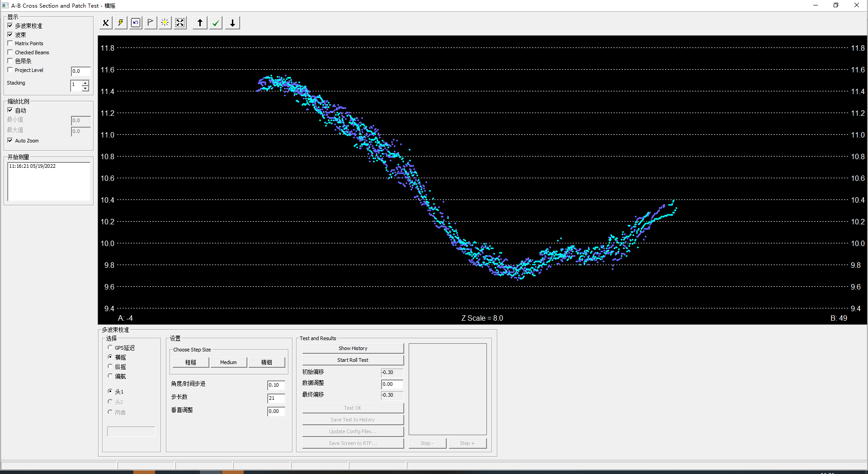This screenshot has width=868, height=474.
Task: Click the down arrow toolbar button
Action: 232,23
